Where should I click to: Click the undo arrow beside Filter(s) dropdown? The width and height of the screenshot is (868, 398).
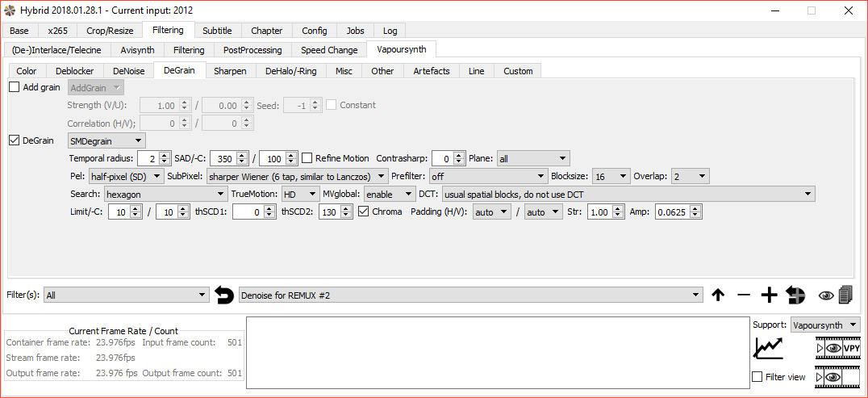[x=224, y=295]
